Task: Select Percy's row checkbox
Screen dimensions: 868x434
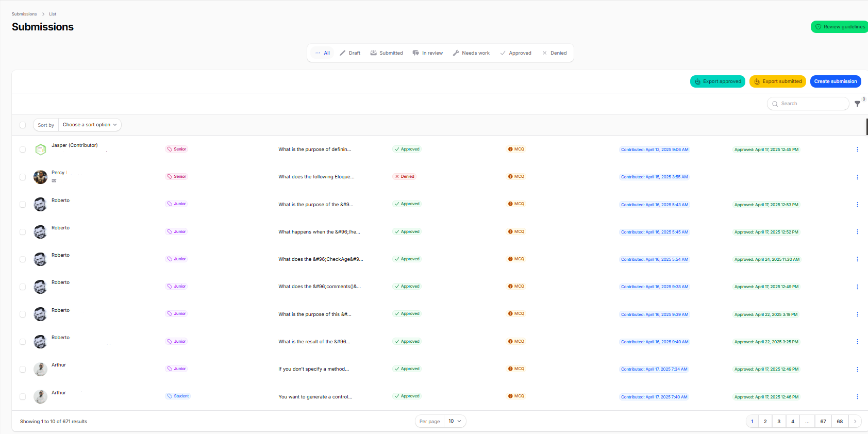Action: 23,177
